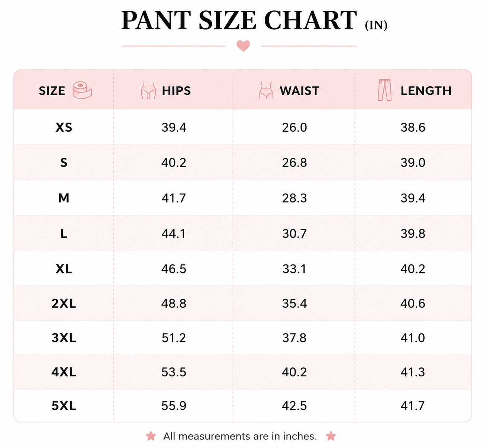The width and height of the screenshot is (488, 448).
Task: Select the 4XL hips value 53.5
Action: (174, 372)
